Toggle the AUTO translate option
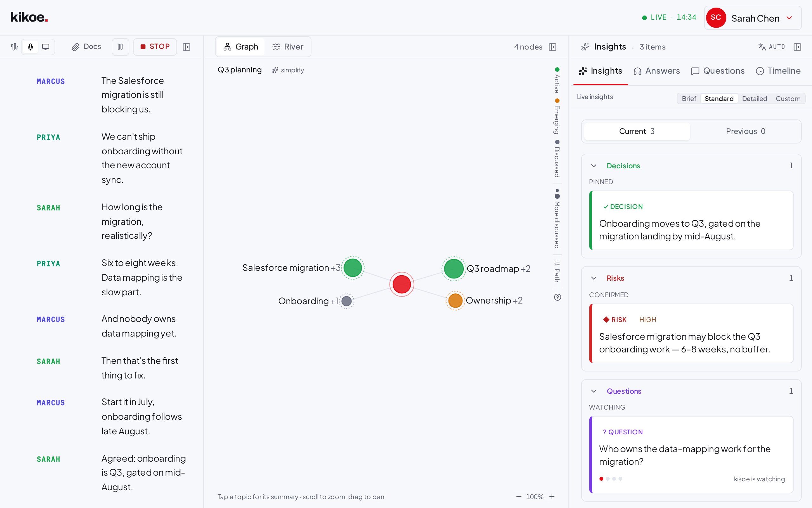812x508 pixels. point(772,47)
